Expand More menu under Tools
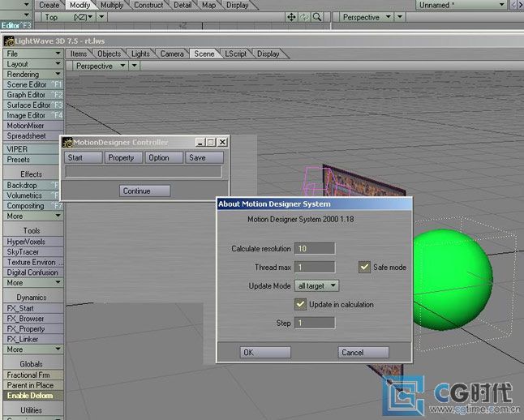The height and width of the screenshot is (420, 524). (33, 283)
